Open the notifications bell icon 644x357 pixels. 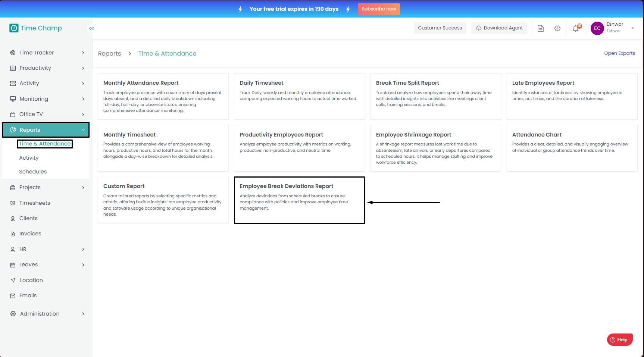(x=576, y=28)
